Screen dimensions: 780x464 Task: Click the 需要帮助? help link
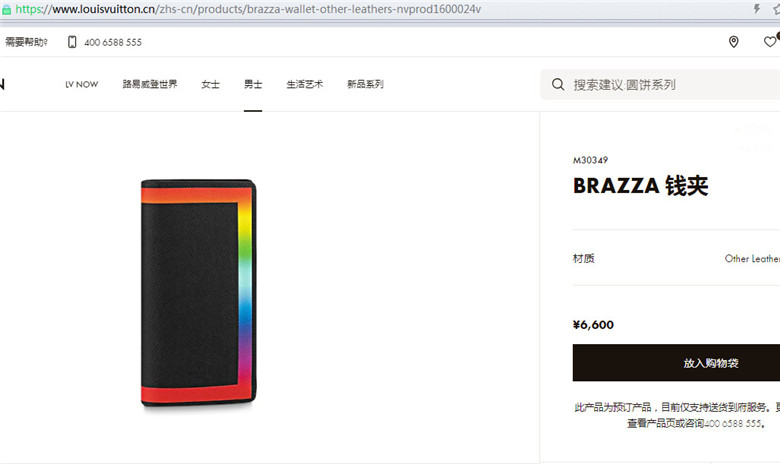[26, 42]
